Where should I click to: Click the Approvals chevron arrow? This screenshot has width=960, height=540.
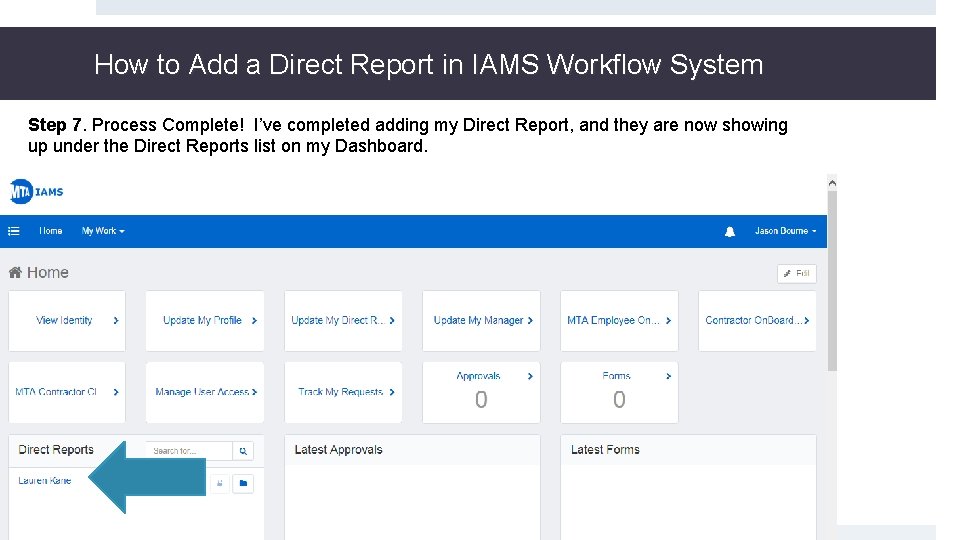point(530,376)
